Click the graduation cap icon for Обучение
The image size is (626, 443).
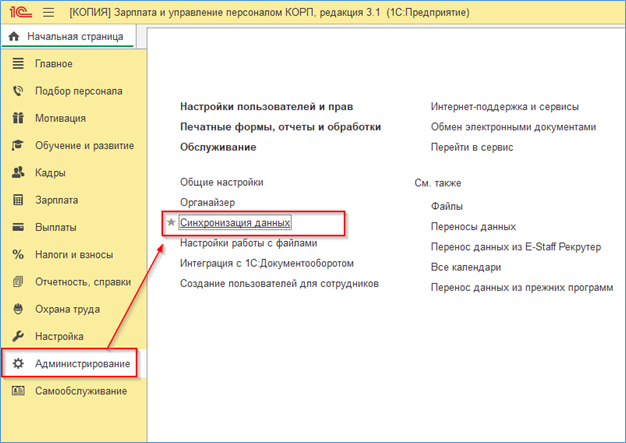(18, 145)
